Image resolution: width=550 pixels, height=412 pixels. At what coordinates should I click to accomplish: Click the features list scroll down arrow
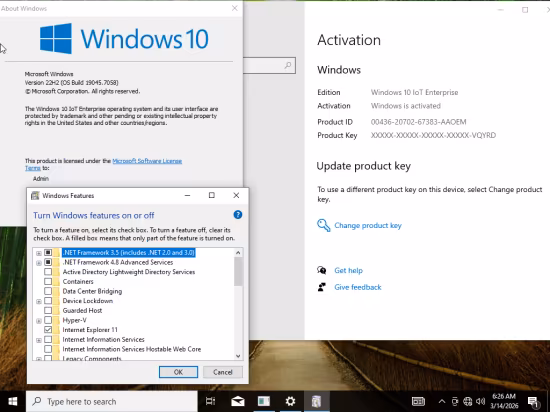(x=238, y=356)
